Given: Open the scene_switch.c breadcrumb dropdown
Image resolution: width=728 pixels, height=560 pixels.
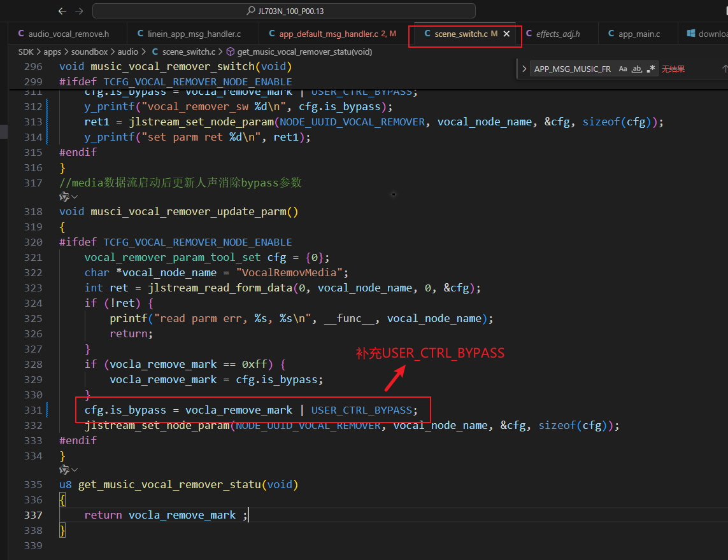Looking at the screenshot, I should click(184, 52).
